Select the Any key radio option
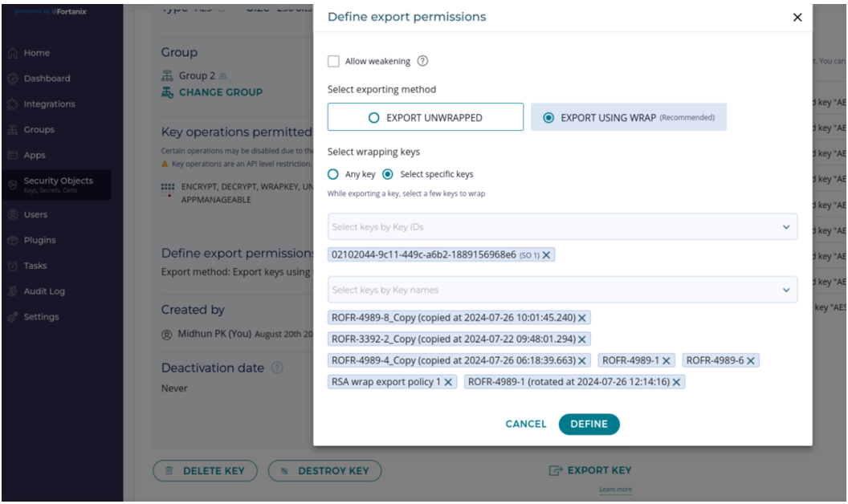 (x=333, y=174)
